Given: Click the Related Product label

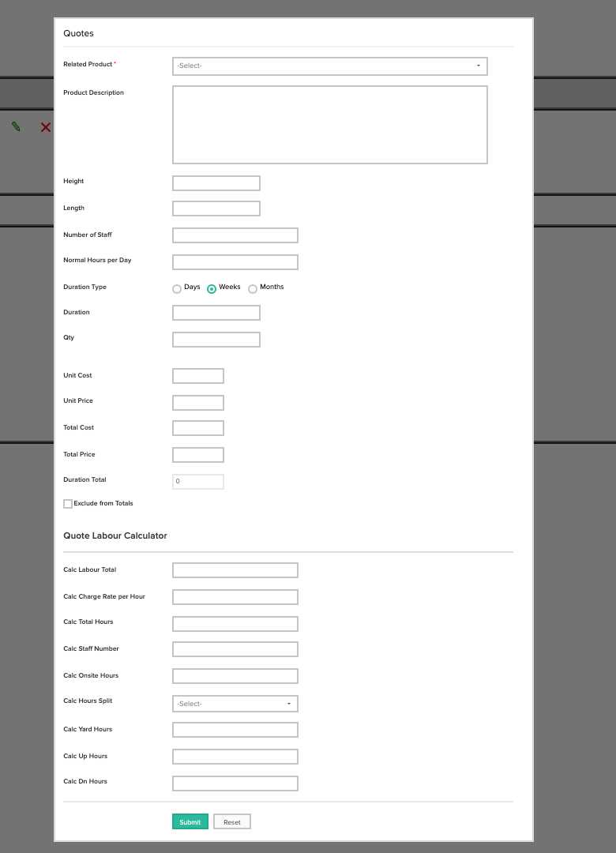Looking at the screenshot, I should [x=88, y=64].
